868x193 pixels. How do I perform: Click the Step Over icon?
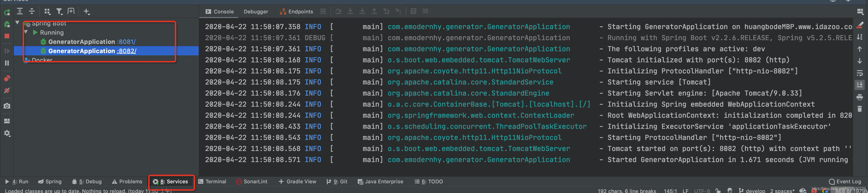coord(338,12)
